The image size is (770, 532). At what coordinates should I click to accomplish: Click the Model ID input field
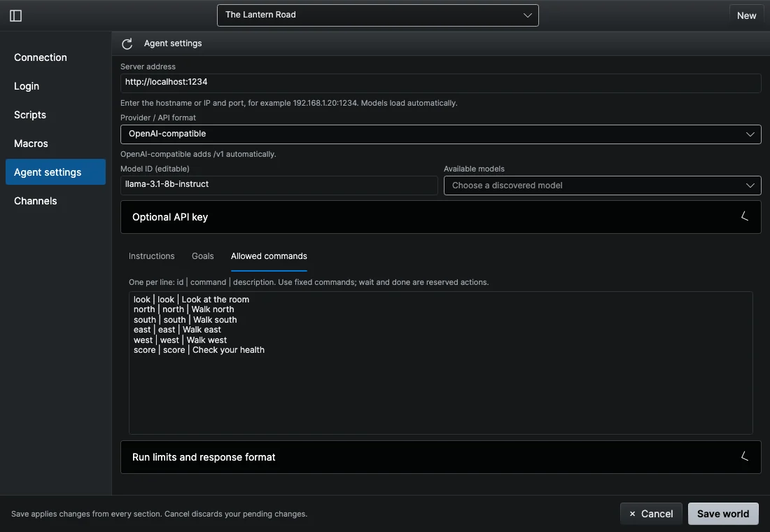(x=279, y=185)
